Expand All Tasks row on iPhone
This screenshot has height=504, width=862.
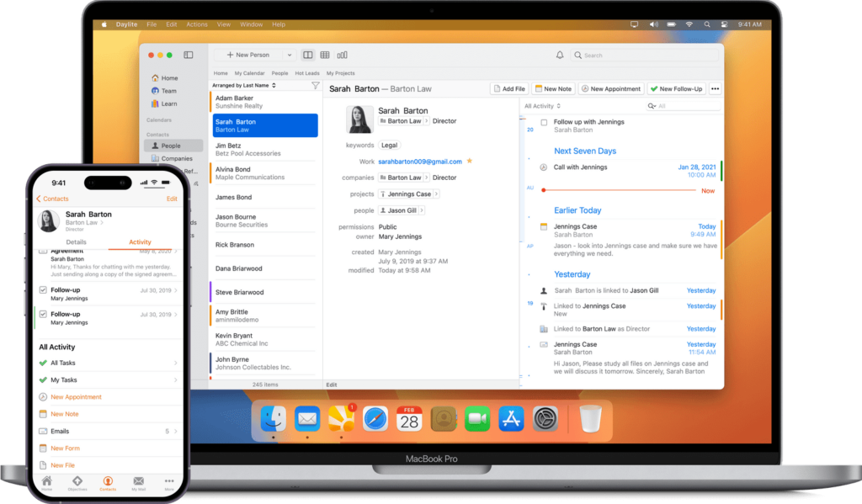pyautogui.click(x=109, y=363)
